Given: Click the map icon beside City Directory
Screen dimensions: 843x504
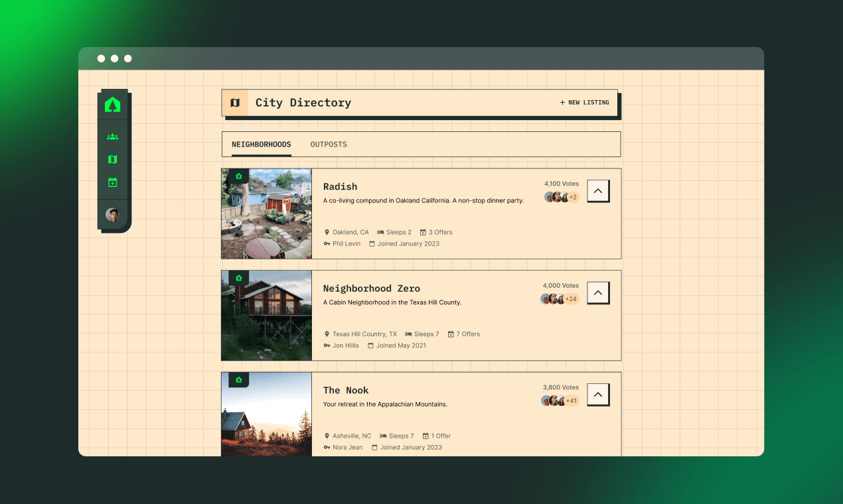Looking at the screenshot, I should point(235,103).
